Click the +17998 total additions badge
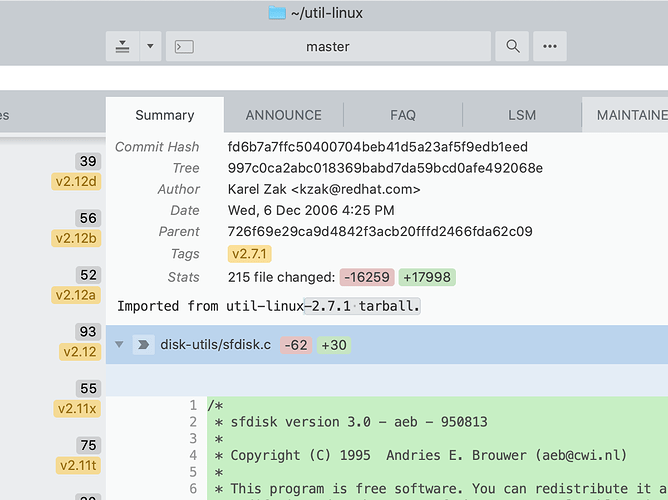668x500 pixels. tap(427, 277)
